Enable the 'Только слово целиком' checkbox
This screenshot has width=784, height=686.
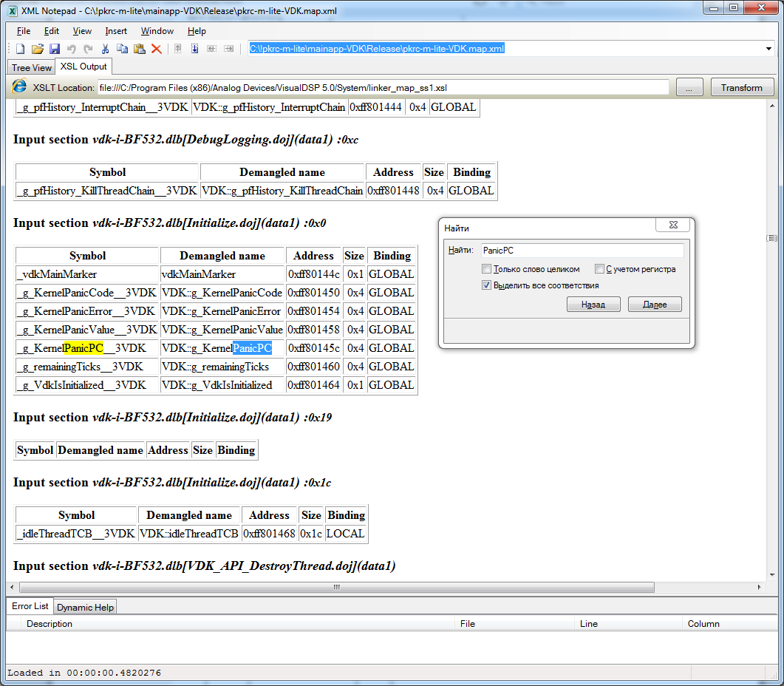pyautogui.click(x=486, y=269)
